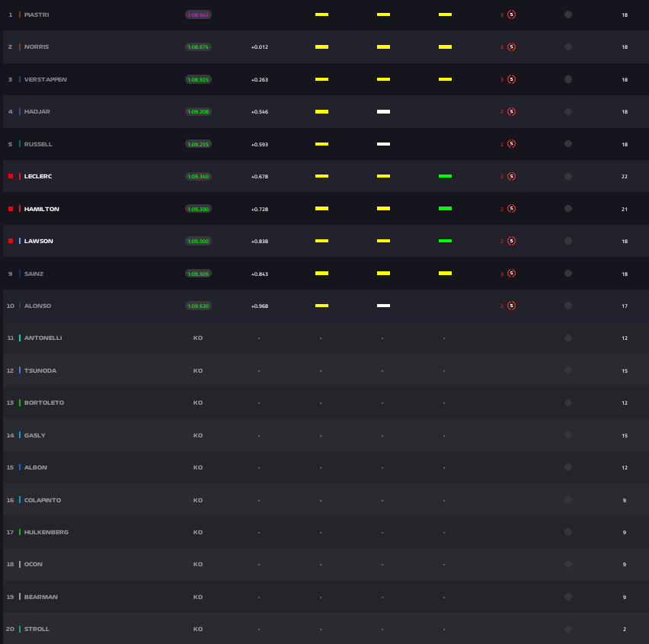This screenshot has height=644, width=649.
Task: Click the gap value +0.593
Action: (260, 144)
